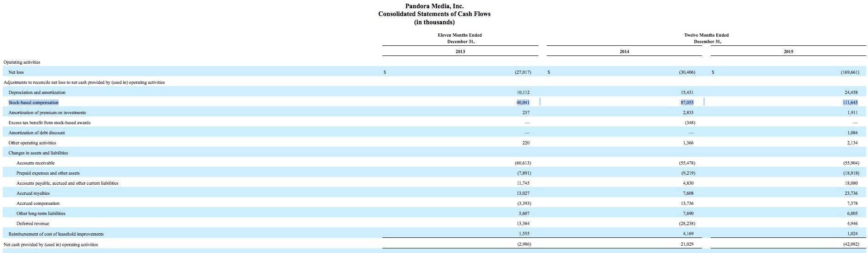Image resolution: width=868 pixels, height=253 pixels.
Task: Select the "Consolidated Statements of Cash Flows" heading
Action: (434, 14)
